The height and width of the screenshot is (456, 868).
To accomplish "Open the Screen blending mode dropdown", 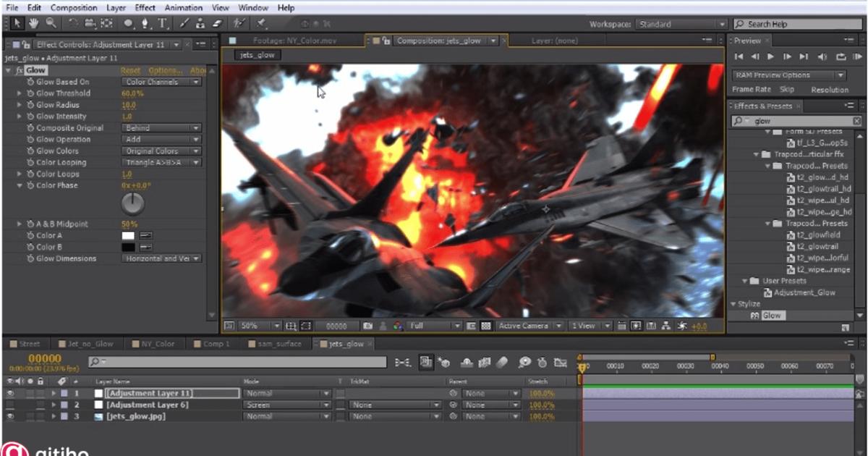I will (287, 405).
